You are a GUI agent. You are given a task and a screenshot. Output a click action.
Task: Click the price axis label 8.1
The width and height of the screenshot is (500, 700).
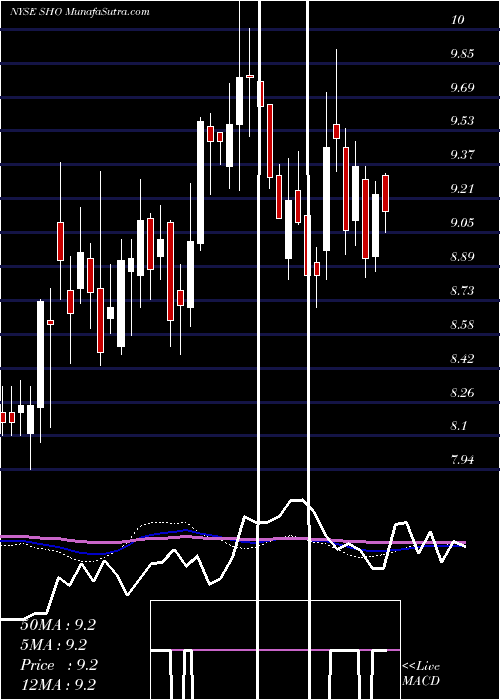[459, 426]
